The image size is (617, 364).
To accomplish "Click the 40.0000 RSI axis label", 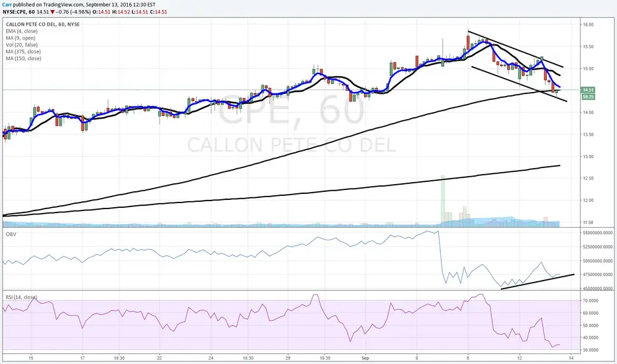I will point(591,338).
